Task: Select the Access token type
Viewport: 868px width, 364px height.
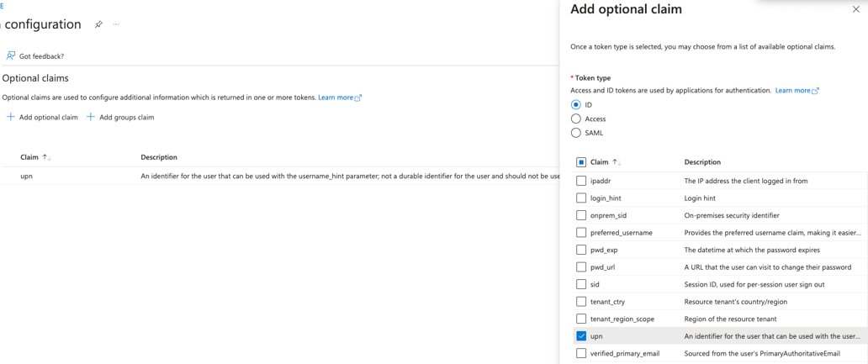Action: coord(576,119)
